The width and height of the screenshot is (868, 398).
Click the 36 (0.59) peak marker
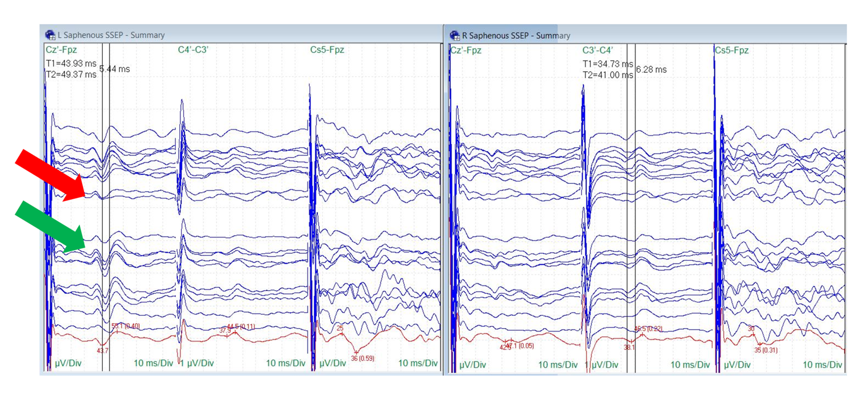[x=362, y=358]
